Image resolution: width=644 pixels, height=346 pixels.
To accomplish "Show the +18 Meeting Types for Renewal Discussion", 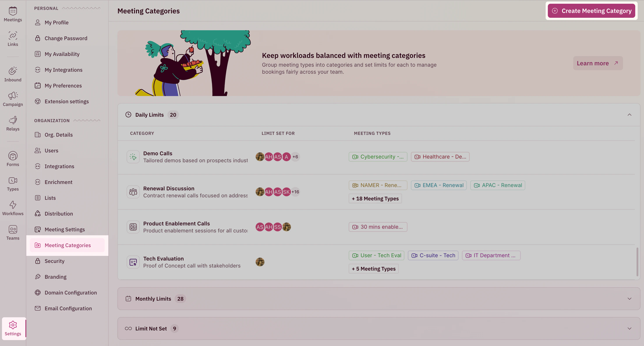I will point(375,198).
